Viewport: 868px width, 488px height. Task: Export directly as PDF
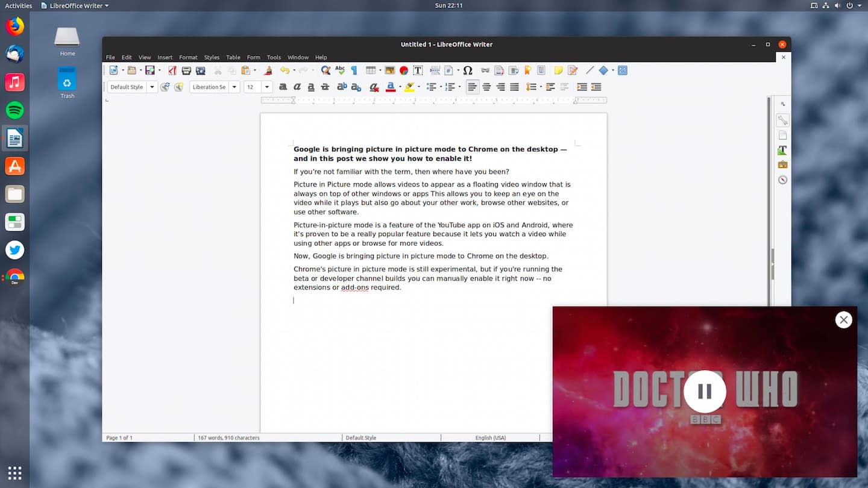click(x=172, y=70)
